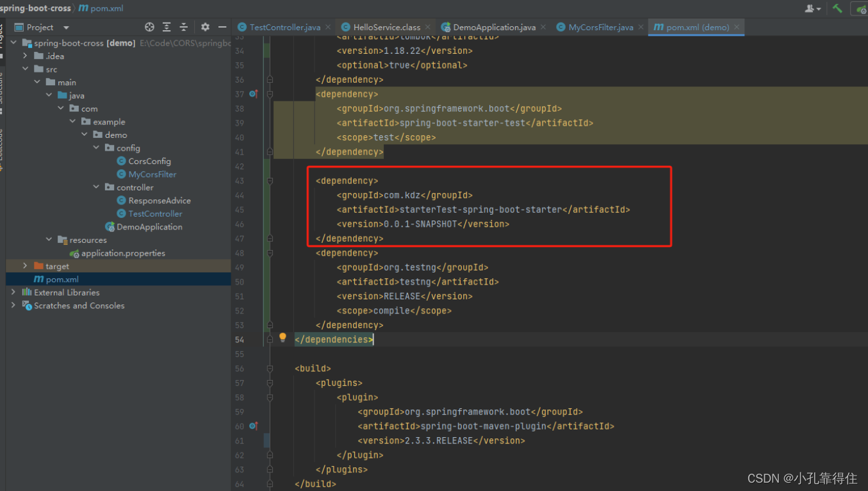Collapse the java folder
868x491 pixels.
[49, 96]
